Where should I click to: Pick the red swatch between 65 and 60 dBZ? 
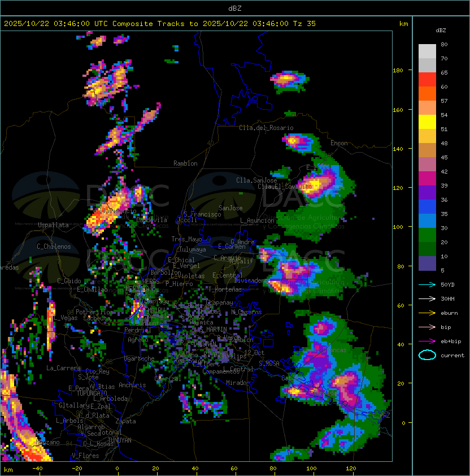pyautogui.click(x=427, y=80)
